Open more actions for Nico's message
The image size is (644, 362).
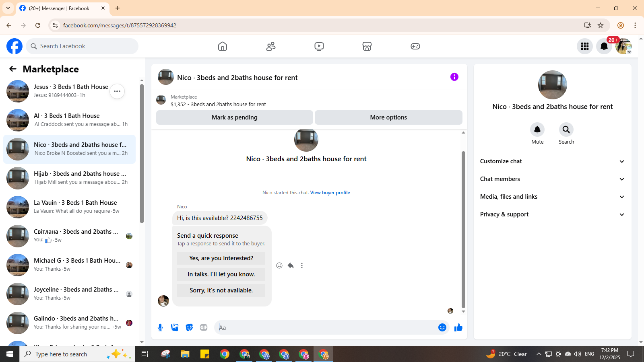tap(302, 265)
